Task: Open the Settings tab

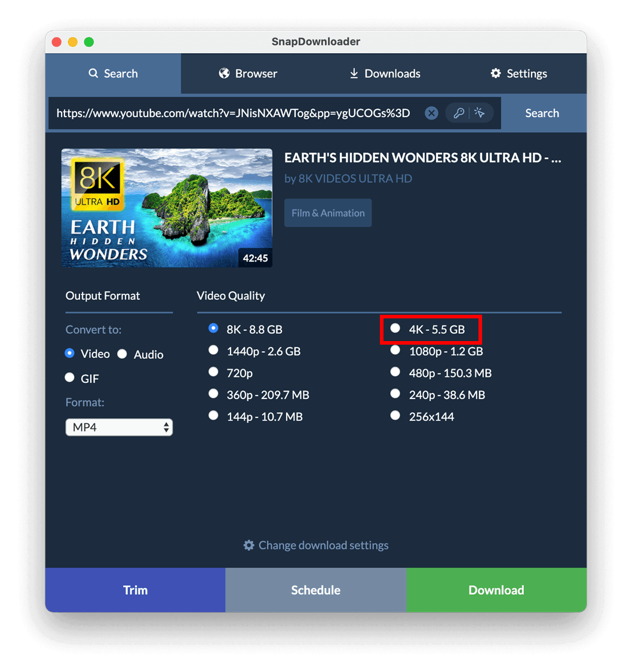Action: (519, 73)
